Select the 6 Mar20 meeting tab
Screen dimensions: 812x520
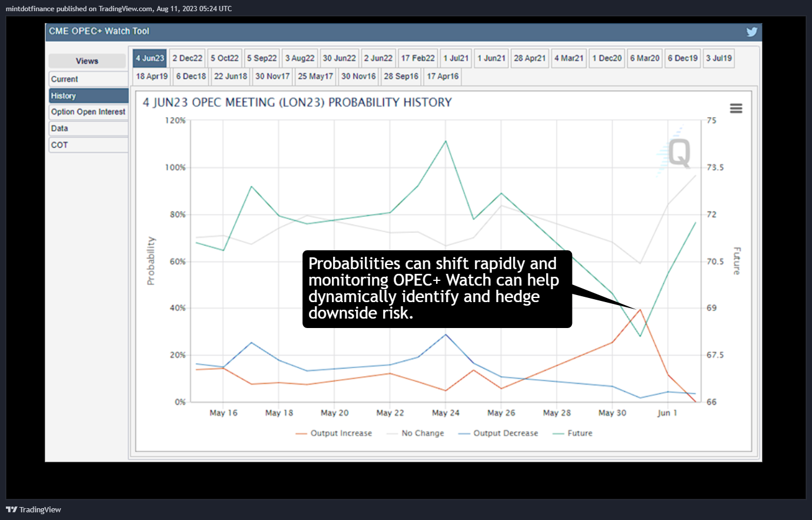(x=645, y=58)
